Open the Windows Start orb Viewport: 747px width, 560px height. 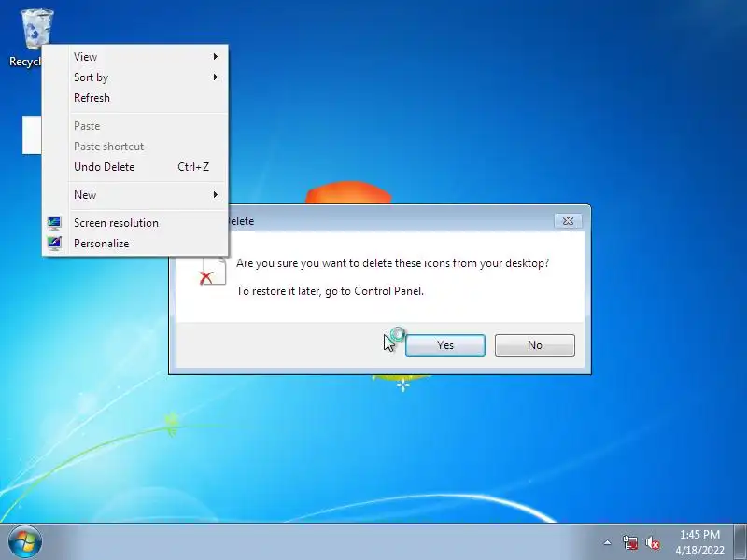pos(25,542)
